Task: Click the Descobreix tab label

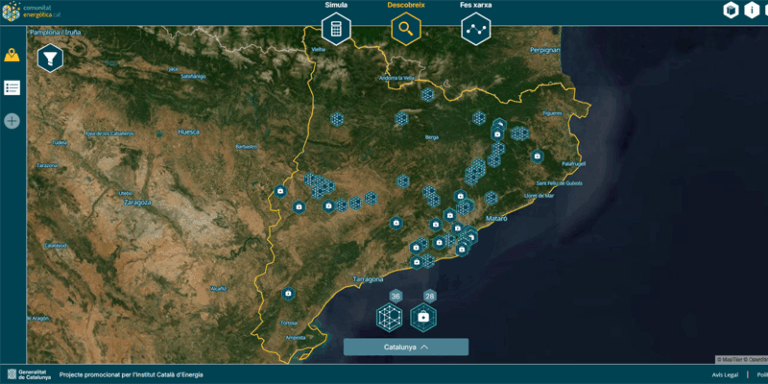Action: [406, 5]
